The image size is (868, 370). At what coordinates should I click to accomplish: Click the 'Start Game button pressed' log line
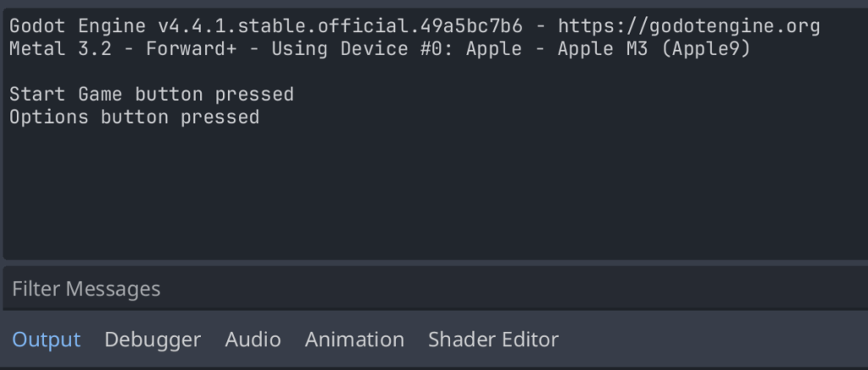[151, 94]
